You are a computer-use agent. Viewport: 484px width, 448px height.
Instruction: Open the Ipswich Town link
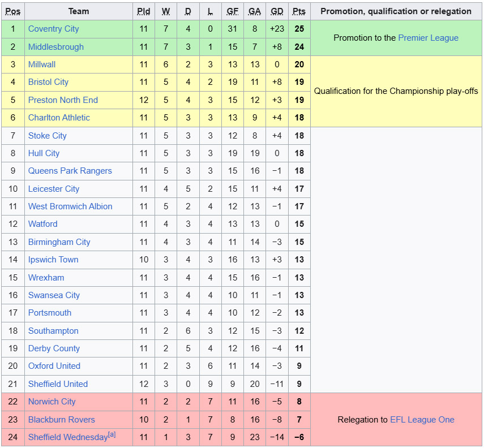click(53, 260)
